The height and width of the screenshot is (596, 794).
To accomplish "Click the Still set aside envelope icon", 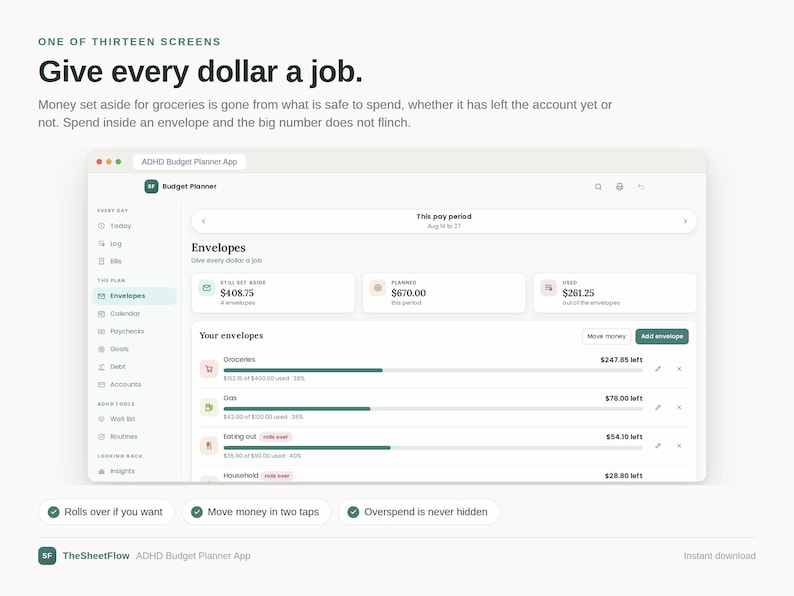I will pyautogui.click(x=207, y=288).
